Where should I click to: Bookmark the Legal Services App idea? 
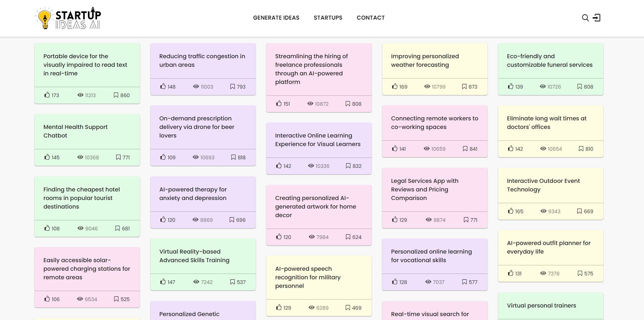466,220
